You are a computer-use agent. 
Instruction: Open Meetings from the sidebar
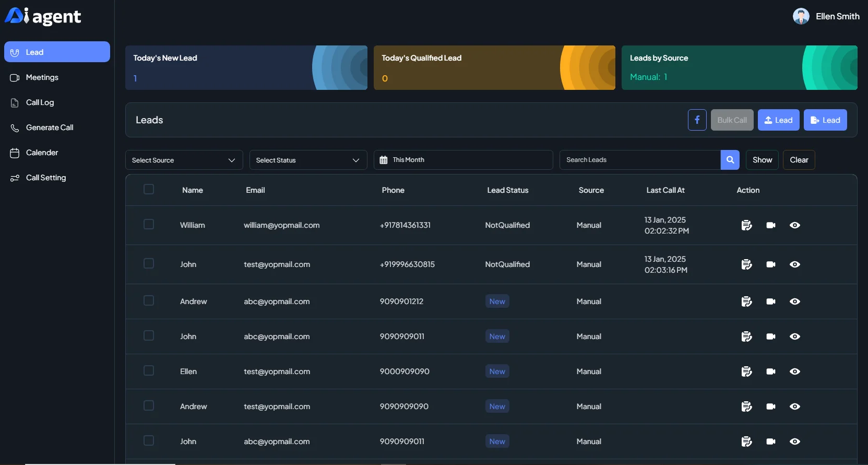(57, 77)
